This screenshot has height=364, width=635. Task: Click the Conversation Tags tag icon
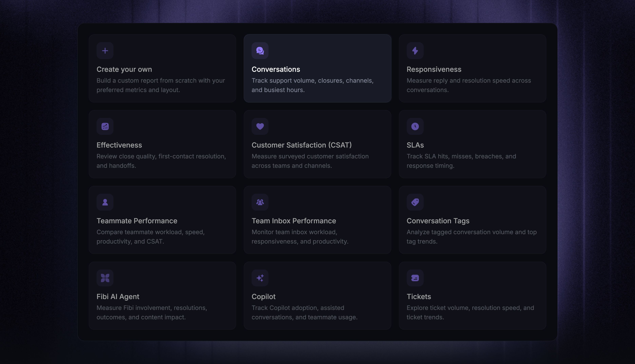pos(415,202)
